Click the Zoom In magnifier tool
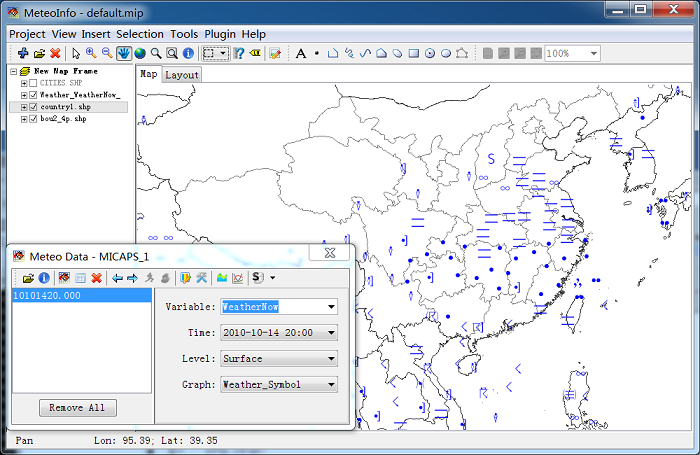The width and height of the screenshot is (700, 455). pyautogui.click(x=91, y=53)
